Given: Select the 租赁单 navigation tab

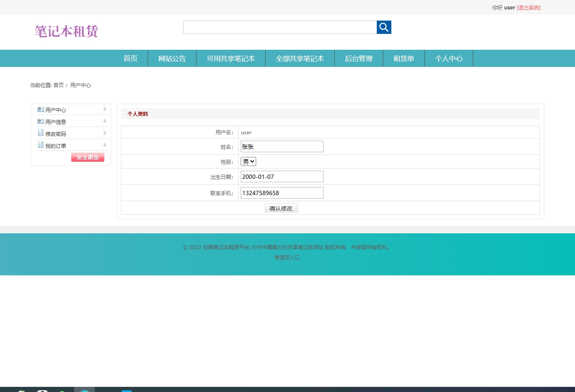Looking at the screenshot, I should [x=403, y=58].
